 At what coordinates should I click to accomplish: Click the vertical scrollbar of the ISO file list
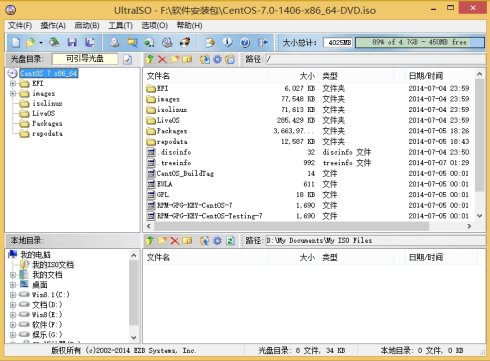click(480, 135)
